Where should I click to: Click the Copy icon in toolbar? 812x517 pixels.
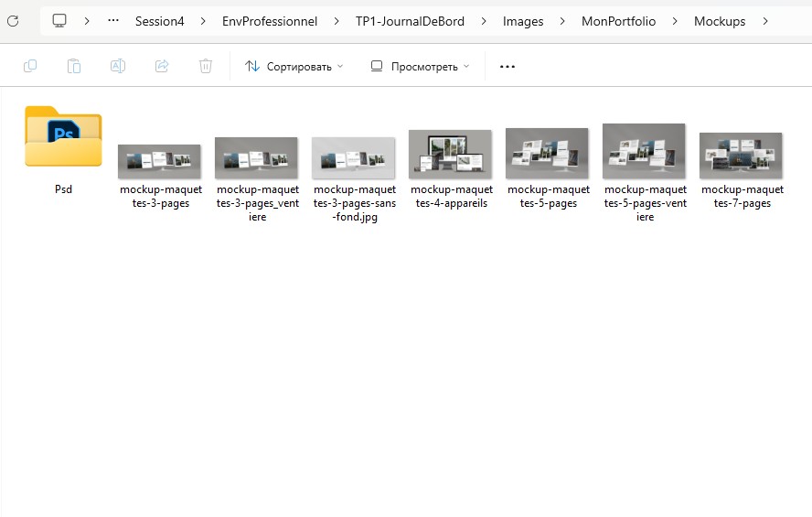(30, 66)
